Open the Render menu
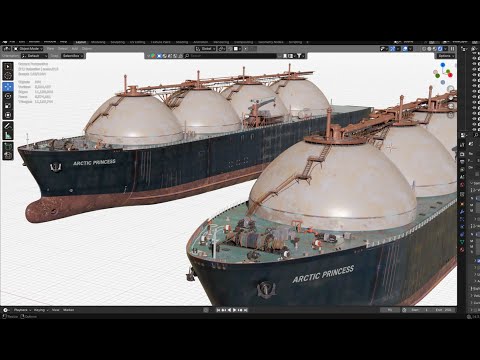Viewport: 480px width, 360px height. (34, 42)
